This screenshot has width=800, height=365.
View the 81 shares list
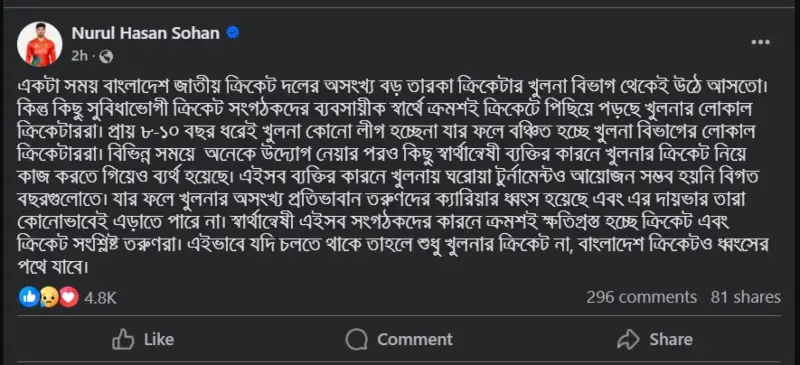point(745,297)
